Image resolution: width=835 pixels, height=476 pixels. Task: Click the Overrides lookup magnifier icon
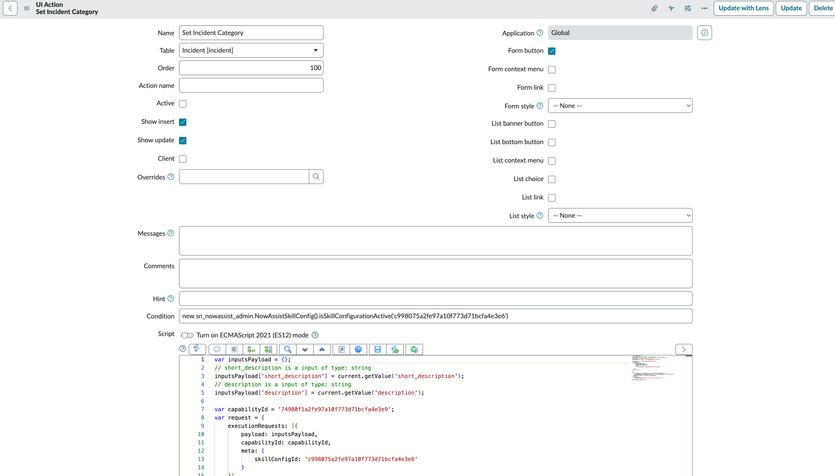coord(316,177)
